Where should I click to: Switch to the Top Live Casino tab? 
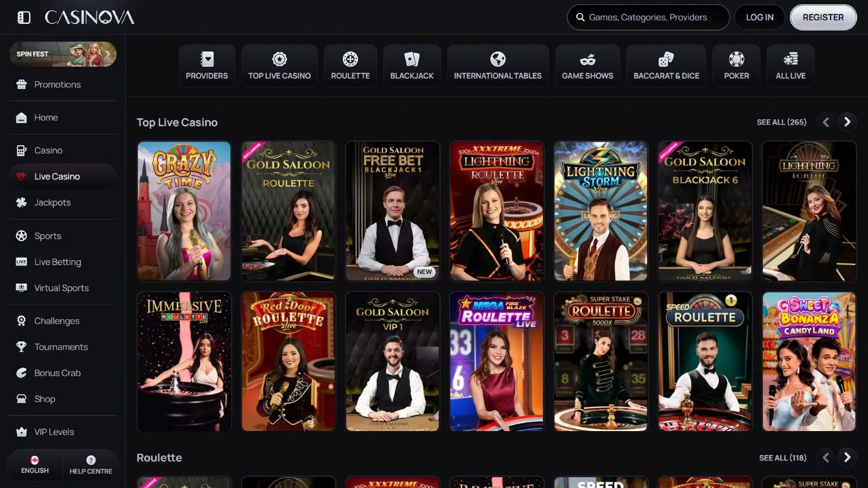tap(279, 66)
